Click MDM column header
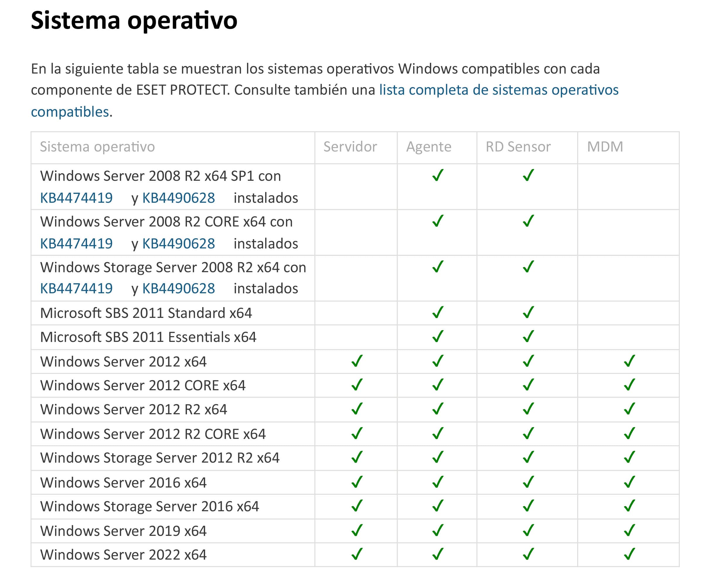This screenshot has width=717, height=588. pos(605,147)
